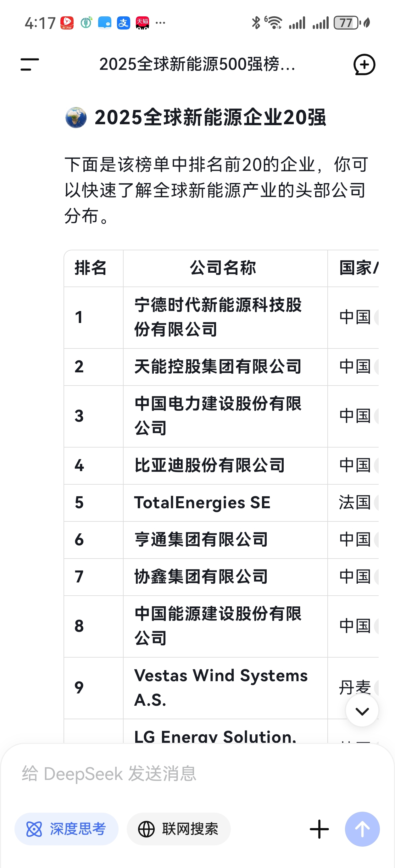Tap the TotalEnergies SE cell

[202, 503]
